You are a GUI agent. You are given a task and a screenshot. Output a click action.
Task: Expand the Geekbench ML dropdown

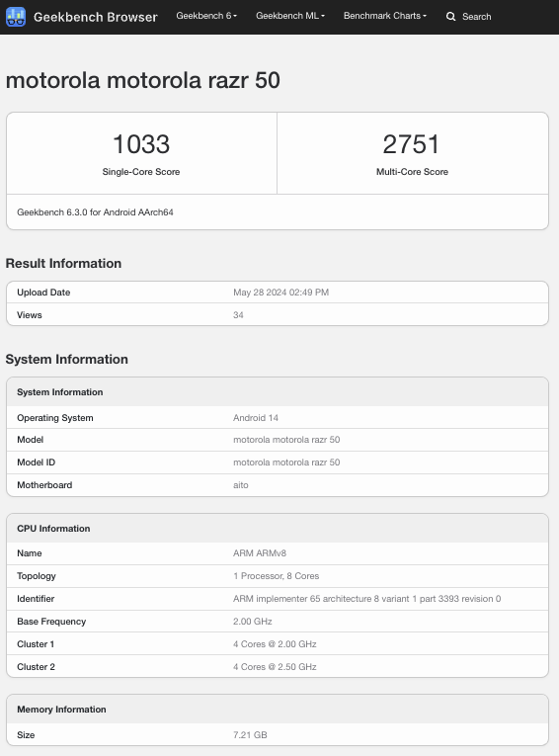pos(290,16)
